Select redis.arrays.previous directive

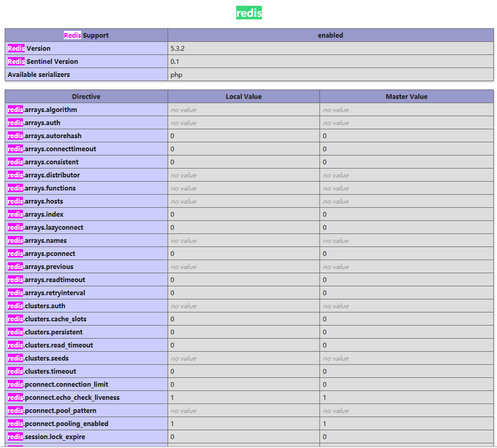(x=40, y=267)
